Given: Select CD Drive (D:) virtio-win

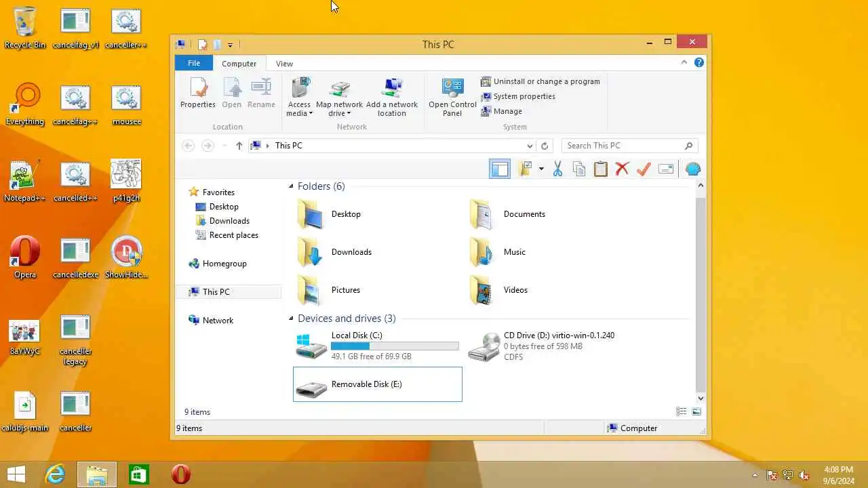Looking at the screenshot, I should tap(550, 346).
